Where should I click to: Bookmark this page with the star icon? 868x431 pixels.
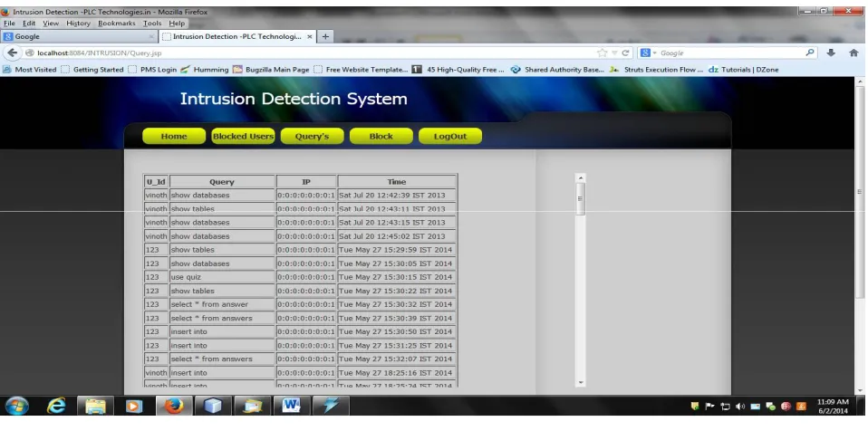[603, 53]
